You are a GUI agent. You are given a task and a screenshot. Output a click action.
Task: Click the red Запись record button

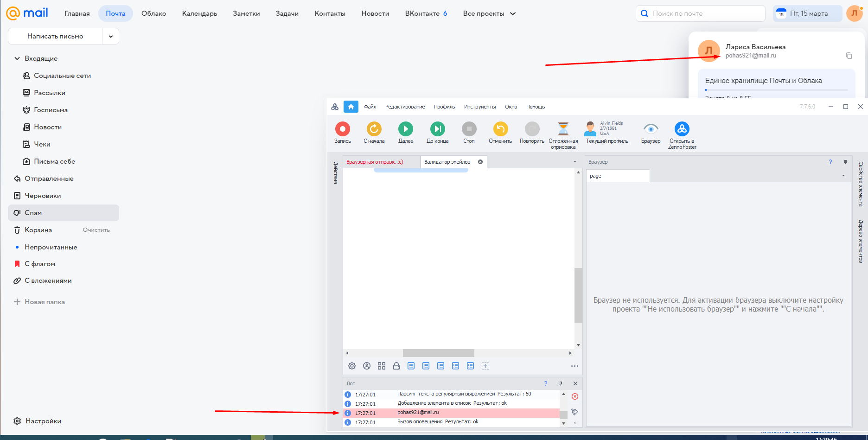coord(343,129)
